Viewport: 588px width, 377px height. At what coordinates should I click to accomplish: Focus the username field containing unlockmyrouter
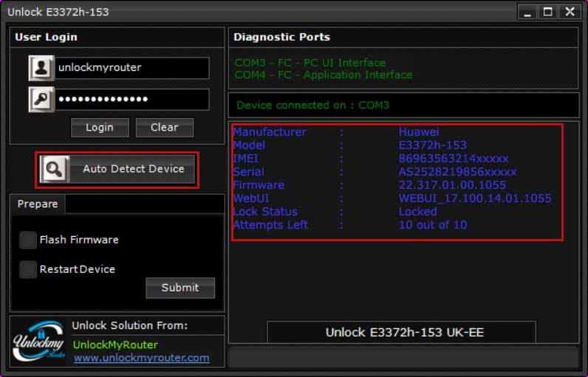[x=132, y=68]
